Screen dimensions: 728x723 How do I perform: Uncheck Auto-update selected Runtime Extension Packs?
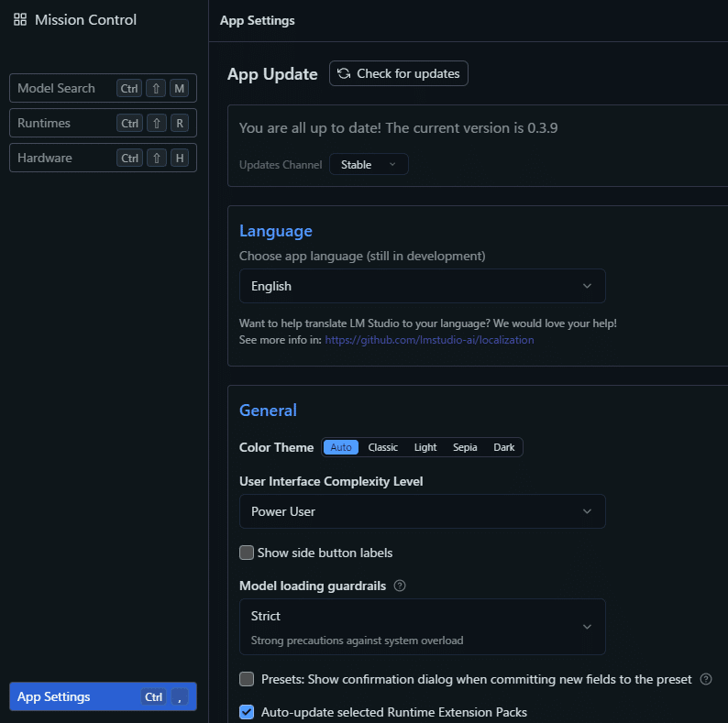click(247, 712)
